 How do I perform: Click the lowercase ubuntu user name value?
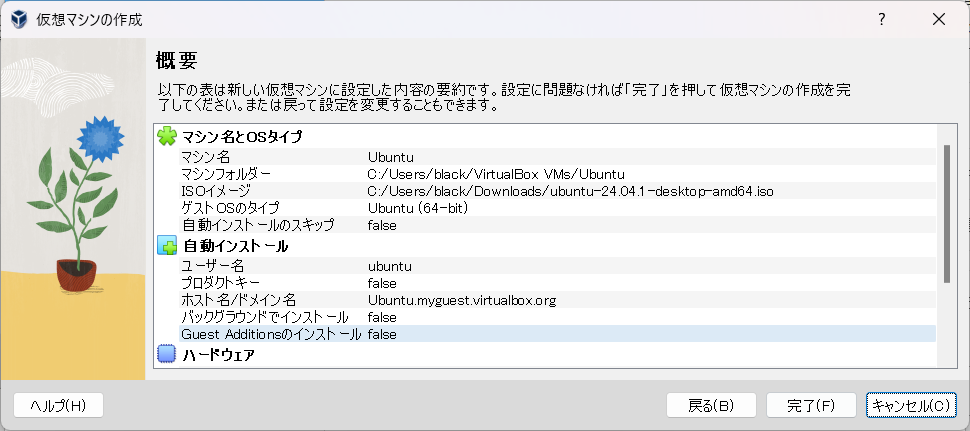[x=390, y=267]
